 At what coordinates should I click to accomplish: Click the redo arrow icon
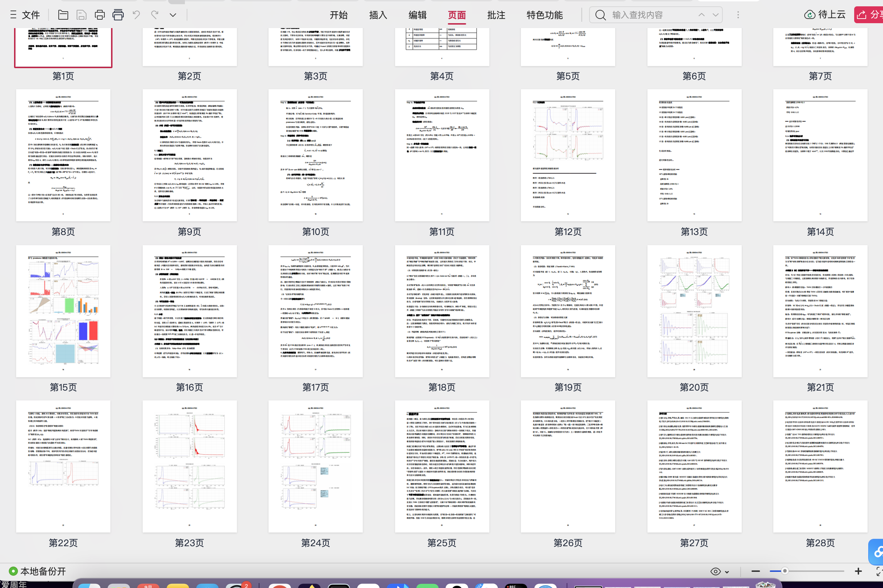pos(155,15)
